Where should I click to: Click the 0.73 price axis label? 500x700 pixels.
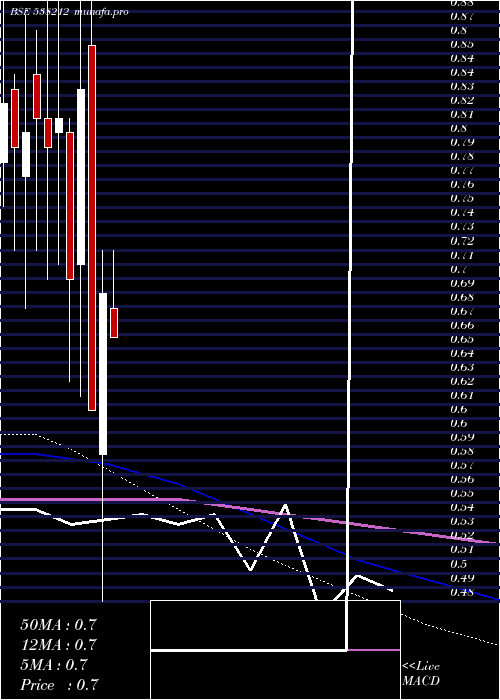click(x=462, y=226)
